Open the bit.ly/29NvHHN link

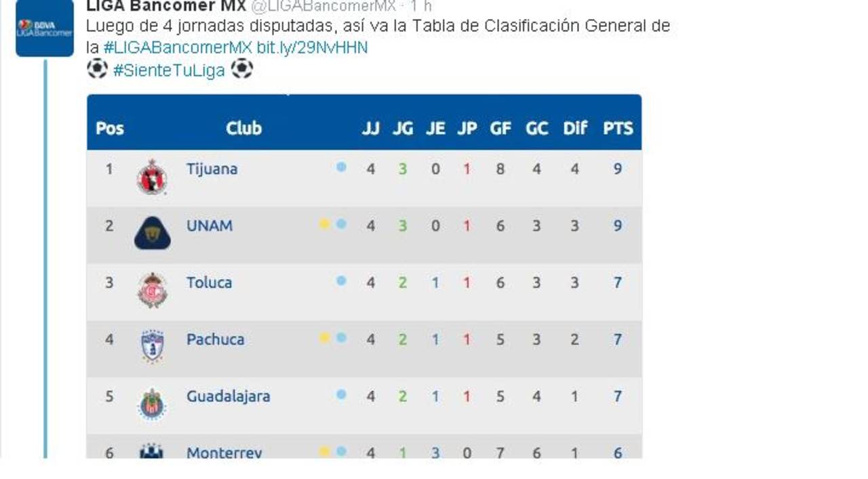(312, 47)
